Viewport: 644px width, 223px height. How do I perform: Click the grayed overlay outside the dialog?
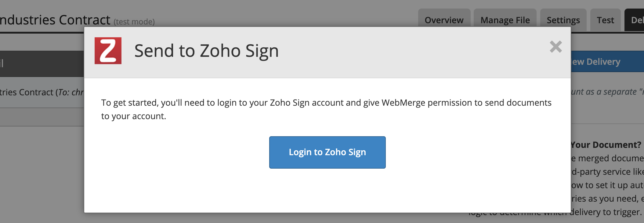point(40,168)
